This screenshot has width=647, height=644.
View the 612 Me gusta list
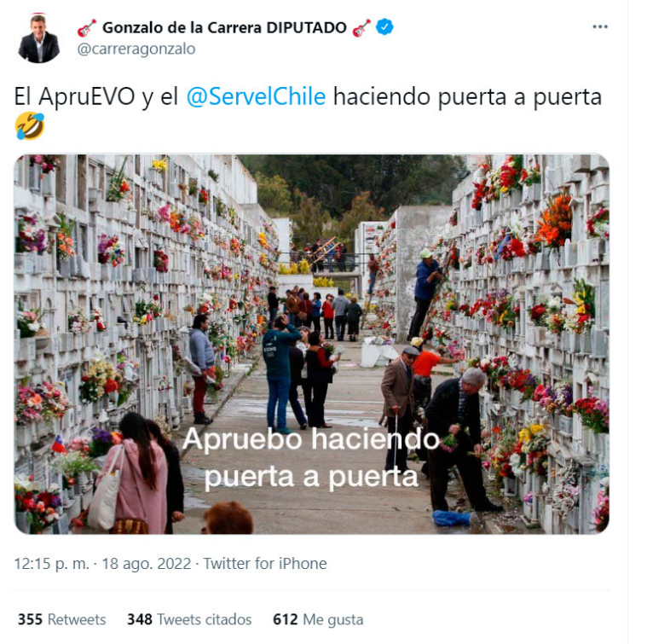(318, 619)
